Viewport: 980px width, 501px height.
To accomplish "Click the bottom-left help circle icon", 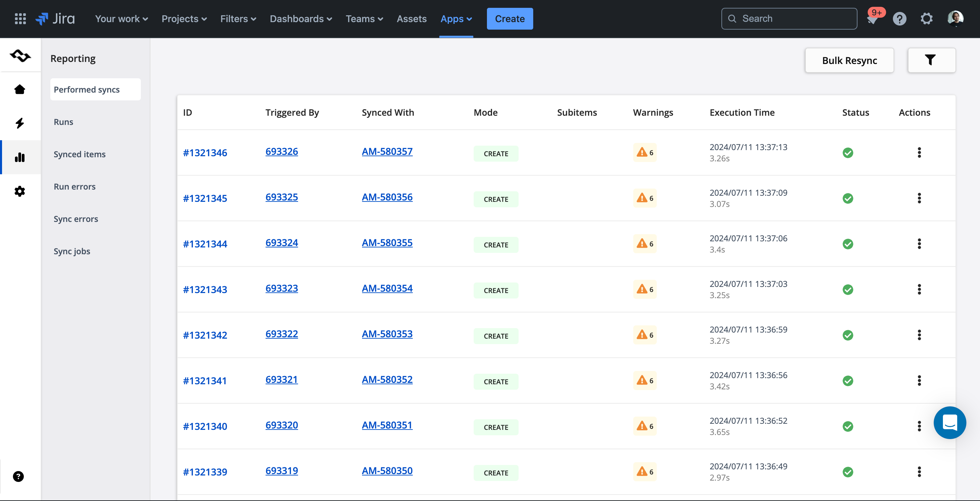I will [18, 476].
